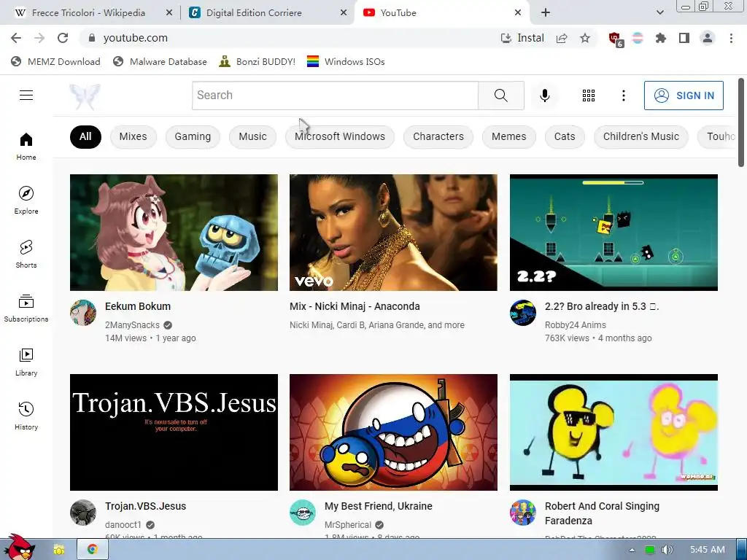Image resolution: width=747 pixels, height=560 pixels.
Task: Open the Windows ISOs bookmark
Action: [x=346, y=62]
